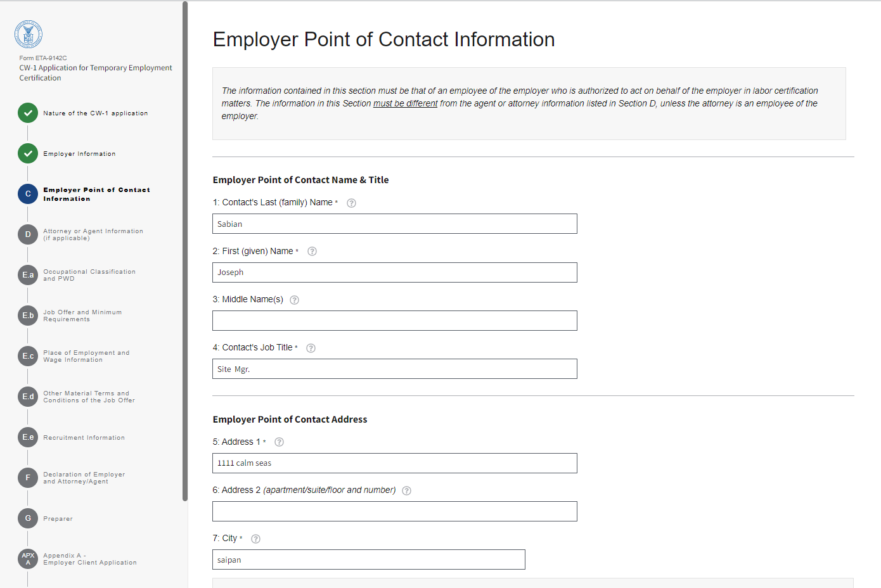
Task: Open the Address 1 help icon
Action: point(279,442)
